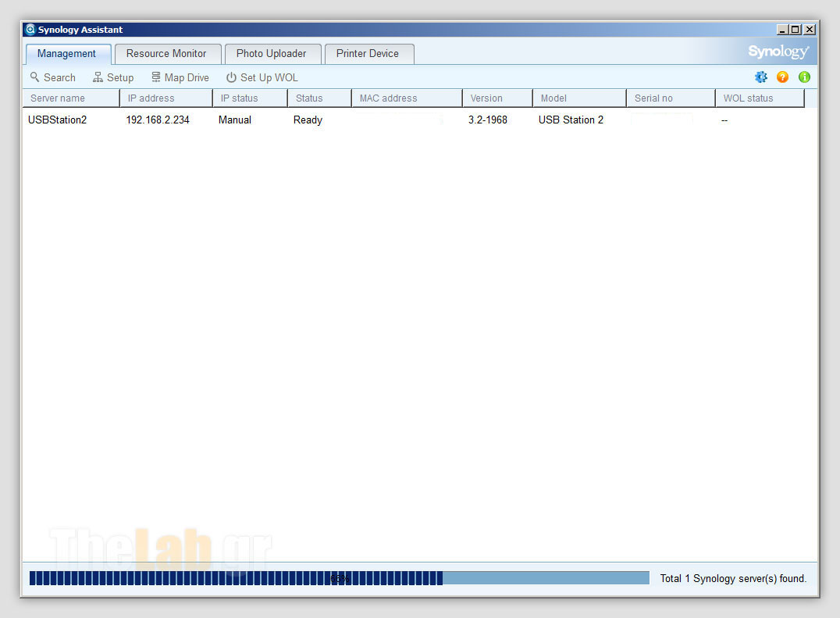
Task: Close the Synology Assistant window
Action: (x=810, y=30)
